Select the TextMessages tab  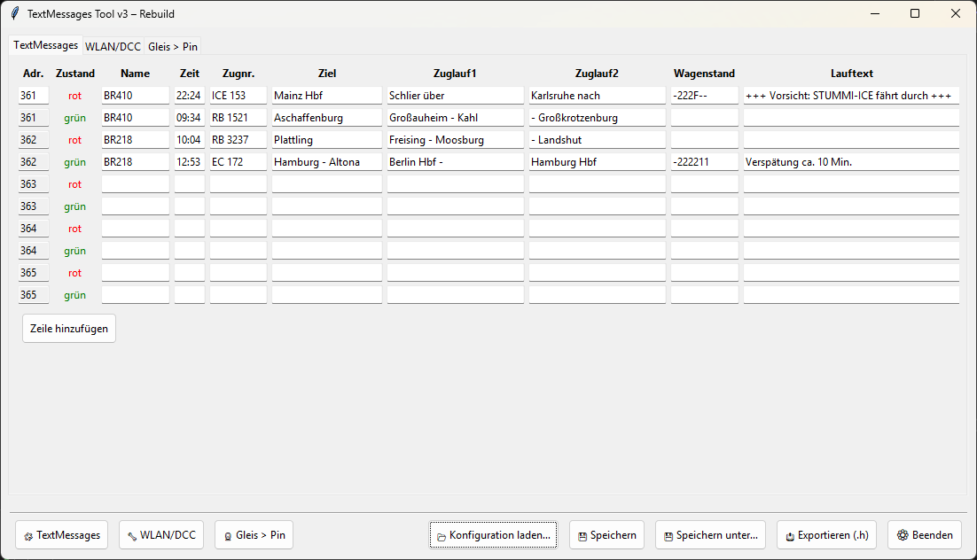pyautogui.click(x=46, y=45)
